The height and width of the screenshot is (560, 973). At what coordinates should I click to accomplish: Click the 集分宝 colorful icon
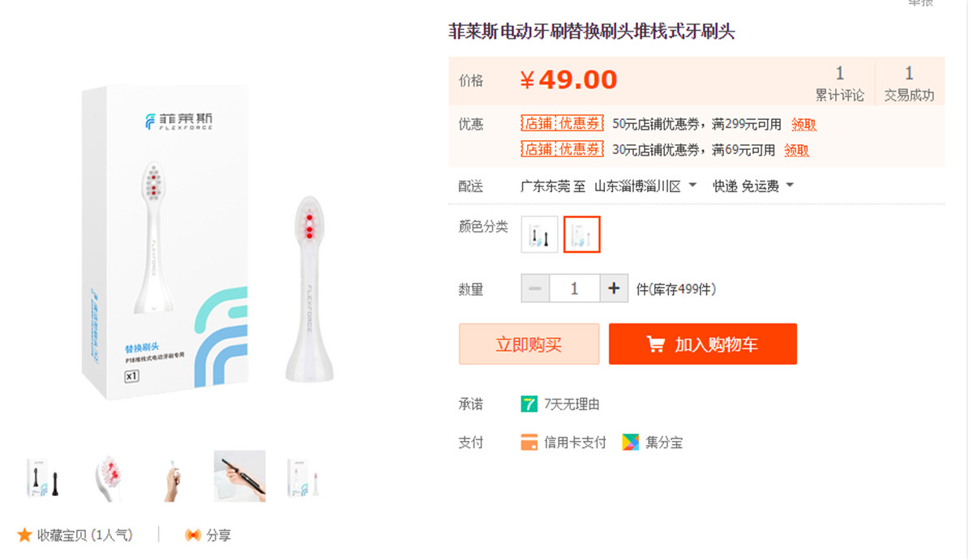(x=631, y=442)
